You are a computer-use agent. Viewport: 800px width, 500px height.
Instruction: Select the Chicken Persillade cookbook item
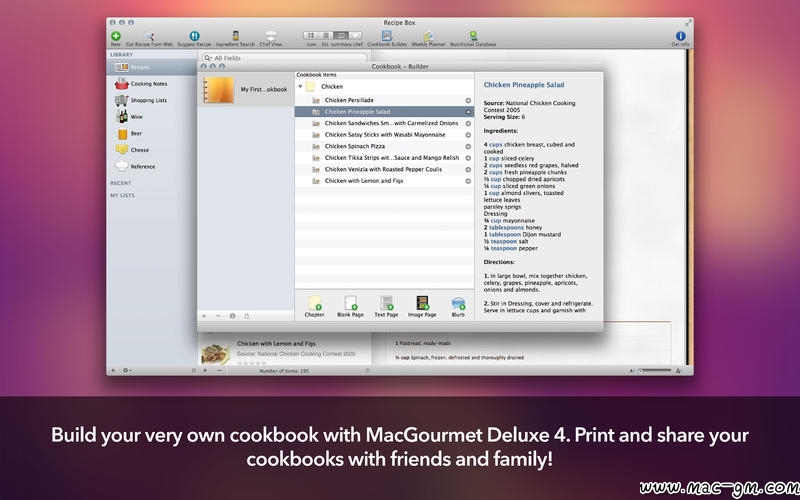pos(384,100)
